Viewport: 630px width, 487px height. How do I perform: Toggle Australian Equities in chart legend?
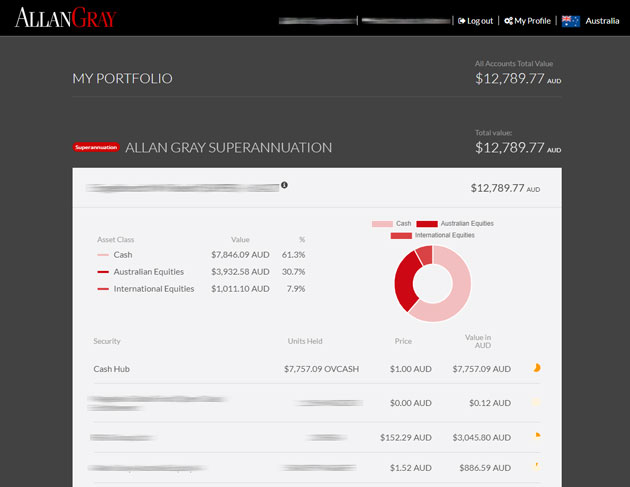click(x=454, y=223)
